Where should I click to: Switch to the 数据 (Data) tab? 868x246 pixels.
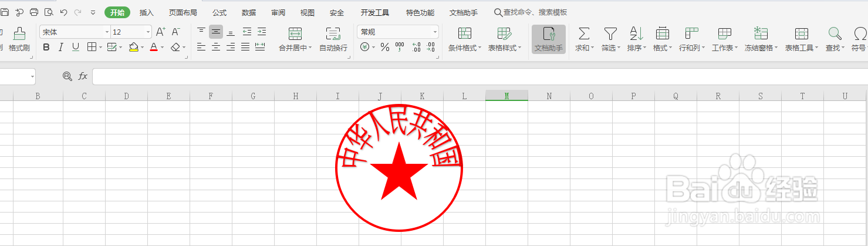click(249, 12)
